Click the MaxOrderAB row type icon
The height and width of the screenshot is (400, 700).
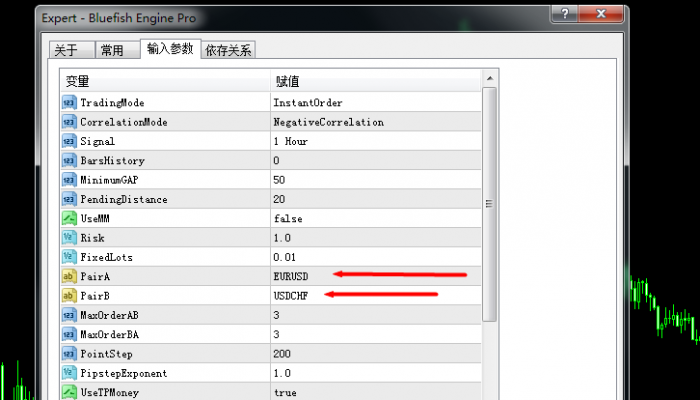pyautogui.click(x=69, y=315)
